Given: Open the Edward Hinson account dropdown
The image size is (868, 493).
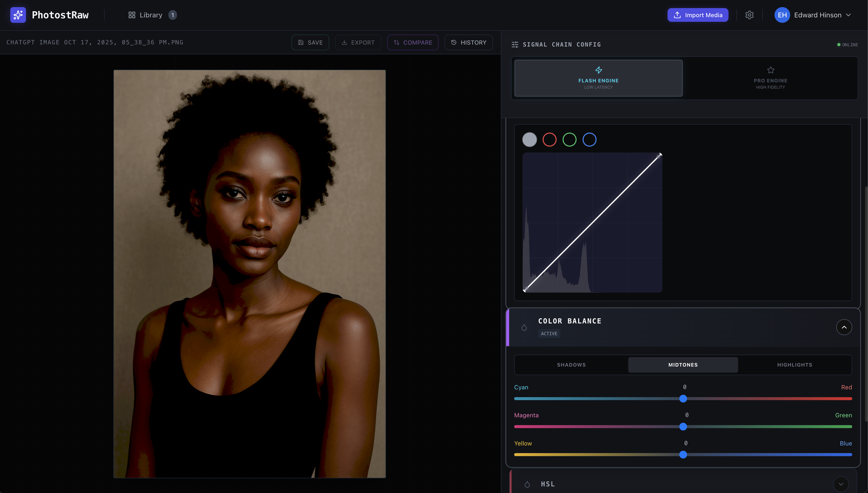Looking at the screenshot, I should (848, 15).
